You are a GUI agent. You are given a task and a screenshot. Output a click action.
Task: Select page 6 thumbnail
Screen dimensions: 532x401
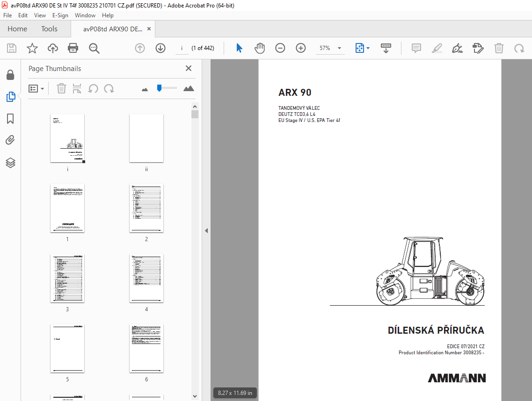click(x=146, y=349)
